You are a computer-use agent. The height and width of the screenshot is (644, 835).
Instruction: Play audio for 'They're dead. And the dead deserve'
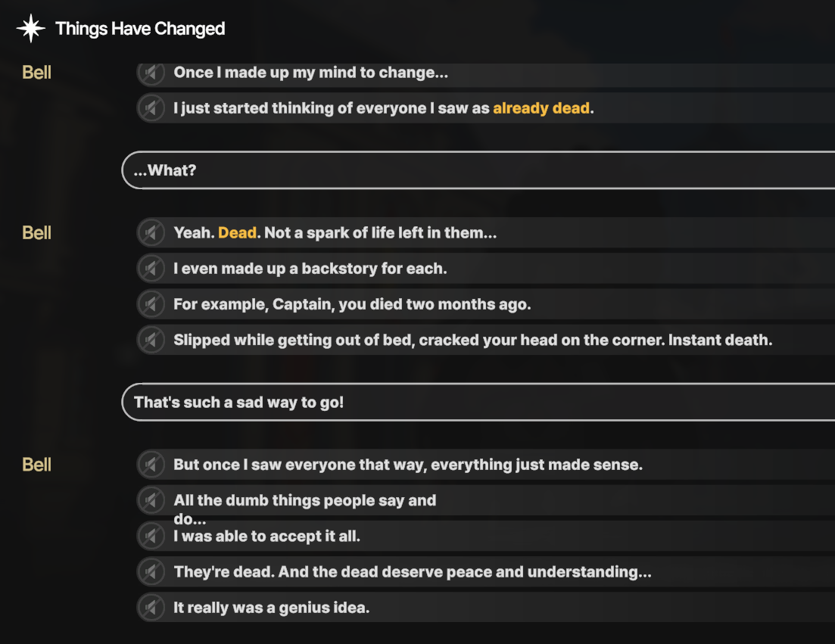click(151, 571)
